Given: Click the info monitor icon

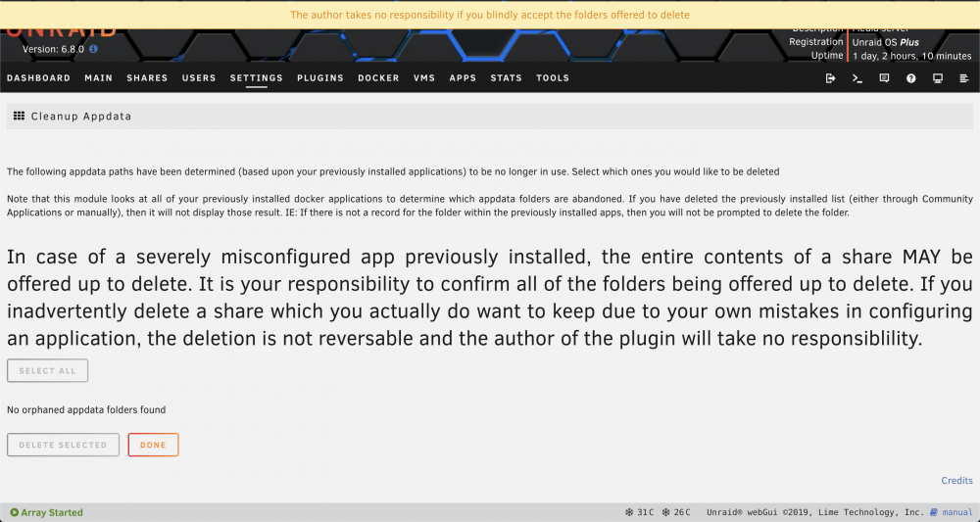Looking at the screenshot, I should click(938, 78).
